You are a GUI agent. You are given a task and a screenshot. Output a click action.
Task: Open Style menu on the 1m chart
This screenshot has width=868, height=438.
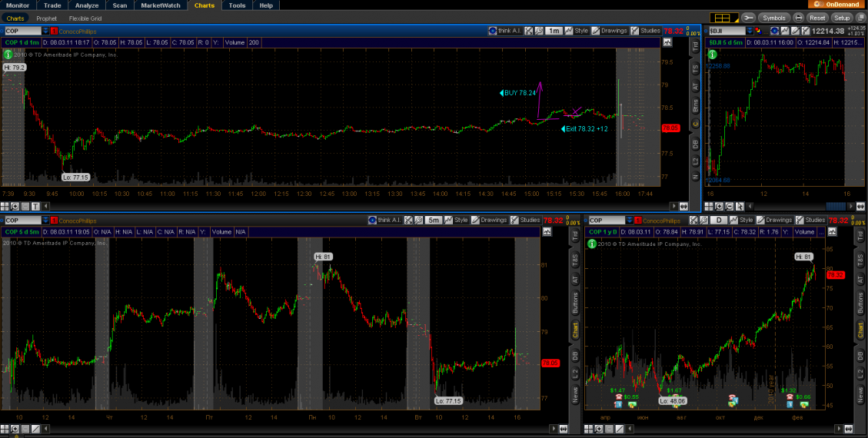577,31
